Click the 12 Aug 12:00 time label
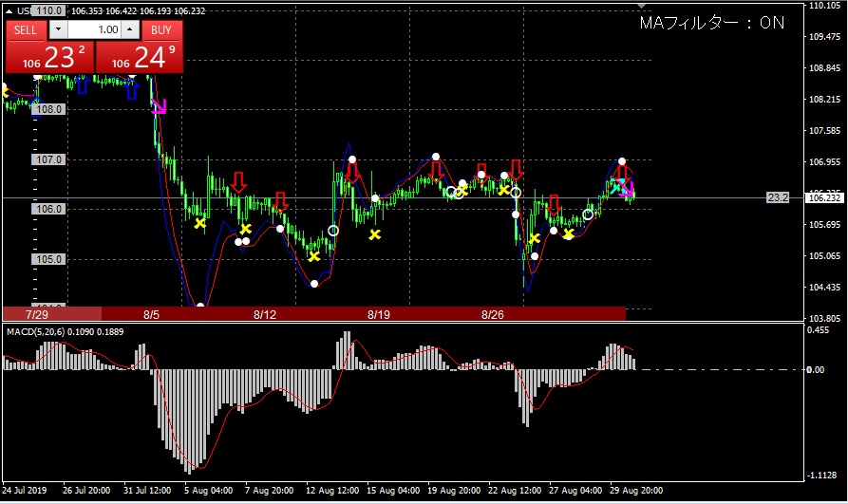This screenshot has height=504, width=848. click(x=332, y=491)
